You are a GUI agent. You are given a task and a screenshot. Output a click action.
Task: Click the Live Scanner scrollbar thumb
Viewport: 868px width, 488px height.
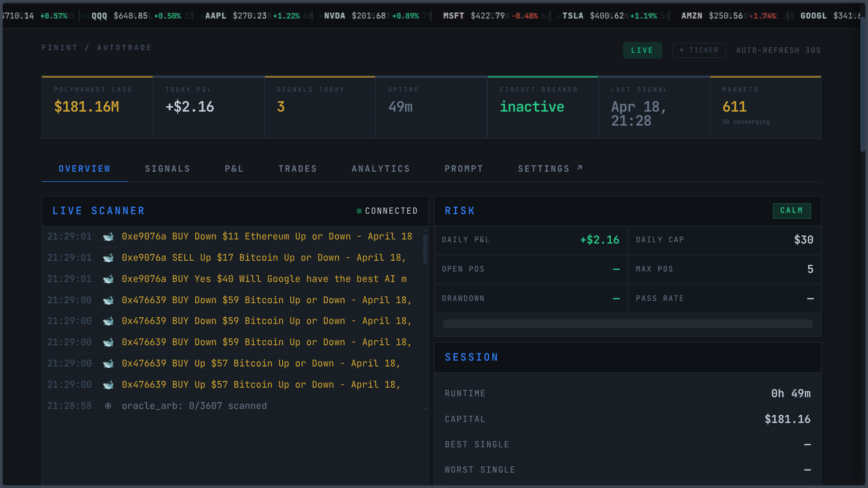click(425, 249)
